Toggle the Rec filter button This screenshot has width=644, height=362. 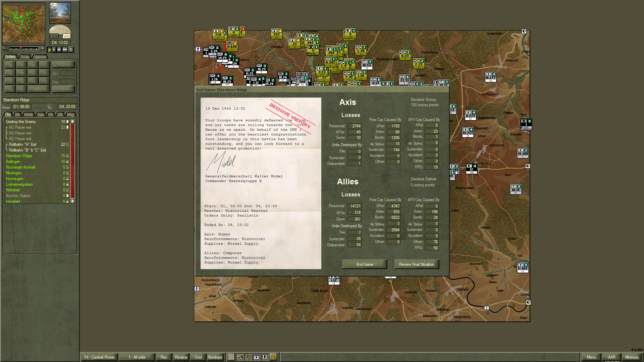[164, 357]
